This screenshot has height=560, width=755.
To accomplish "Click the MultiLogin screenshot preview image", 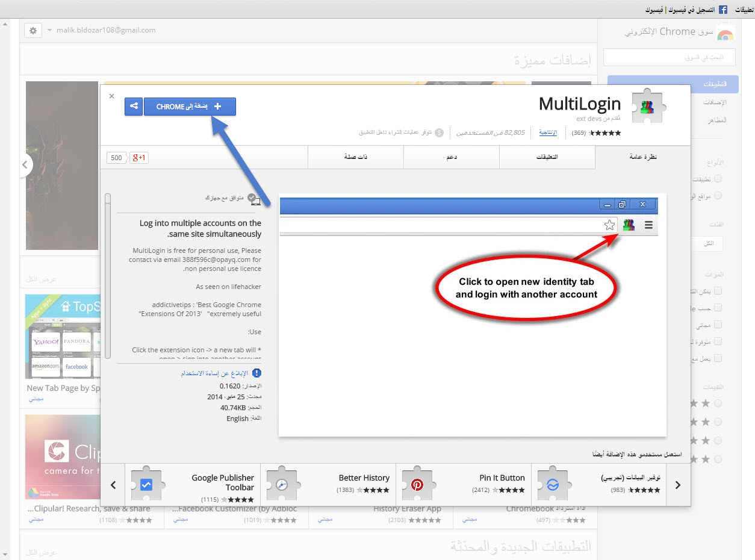I will pyautogui.click(x=473, y=316).
